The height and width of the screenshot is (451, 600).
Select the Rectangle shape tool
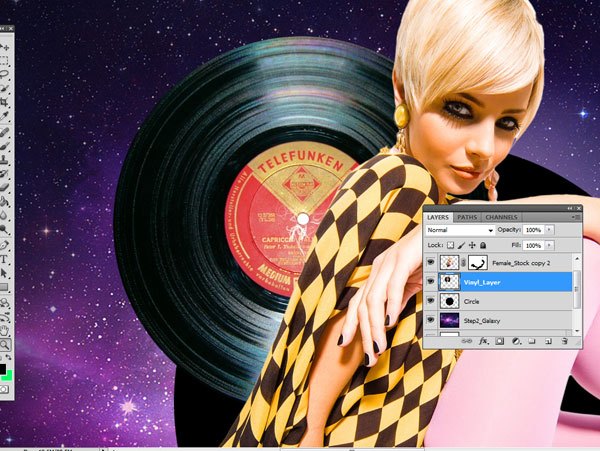click(x=5, y=287)
